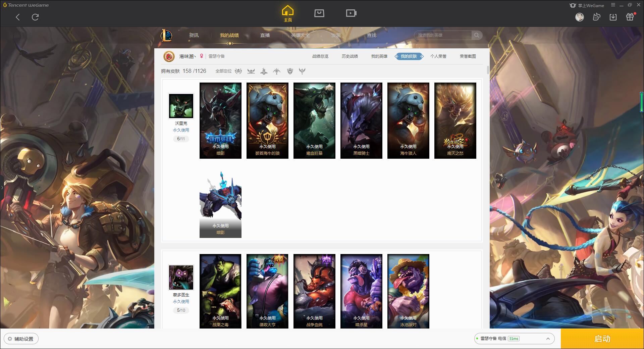
Task: Select 全部定位 filter
Action: pyautogui.click(x=223, y=71)
